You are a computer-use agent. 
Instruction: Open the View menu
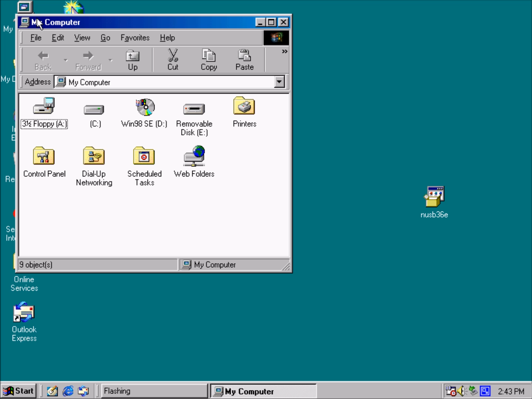coord(82,37)
